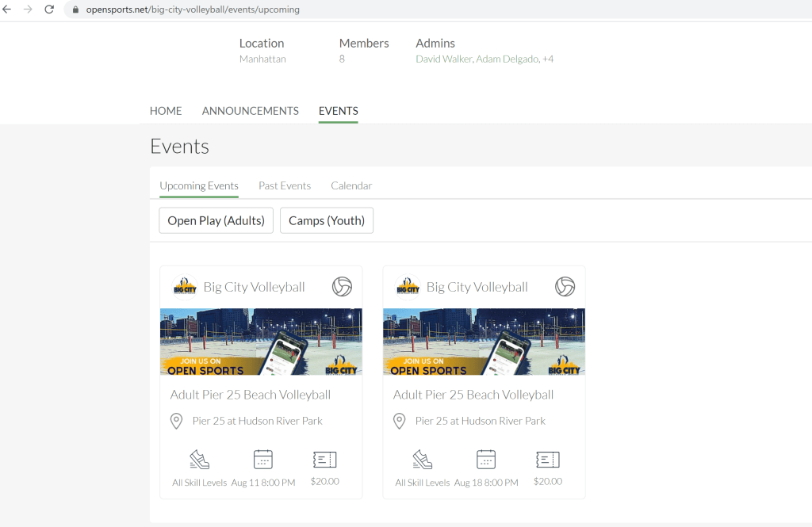The width and height of the screenshot is (812, 527).
Task: Click the Big City logo on the Aug 11 card
Action: pyautogui.click(x=185, y=287)
